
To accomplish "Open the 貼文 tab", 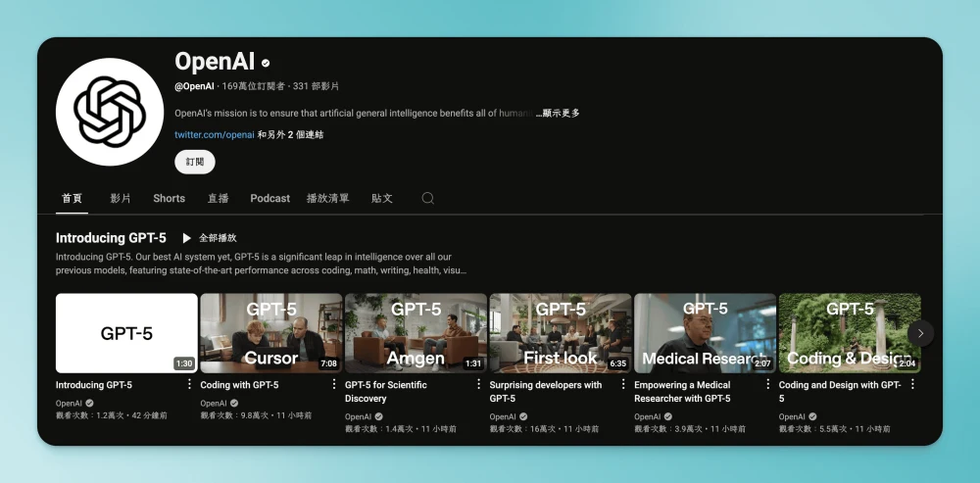I will pyautogui.click(x=382, y=198).
